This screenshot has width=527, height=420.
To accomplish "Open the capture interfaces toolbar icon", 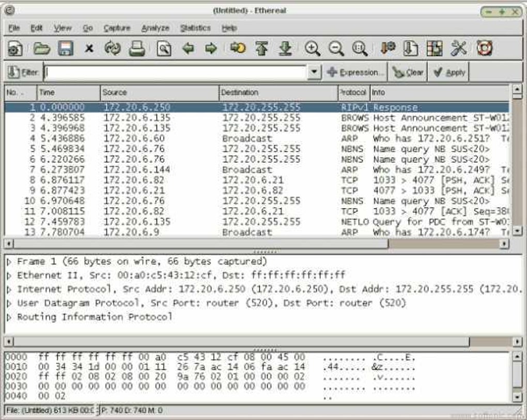I will click(16, 49).
